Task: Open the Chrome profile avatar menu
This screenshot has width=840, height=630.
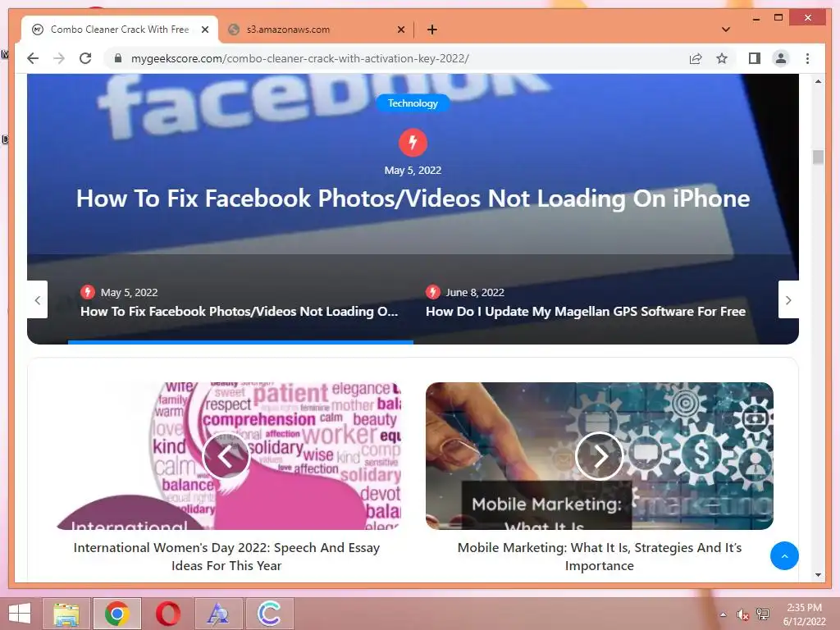Action: [781, 58]
